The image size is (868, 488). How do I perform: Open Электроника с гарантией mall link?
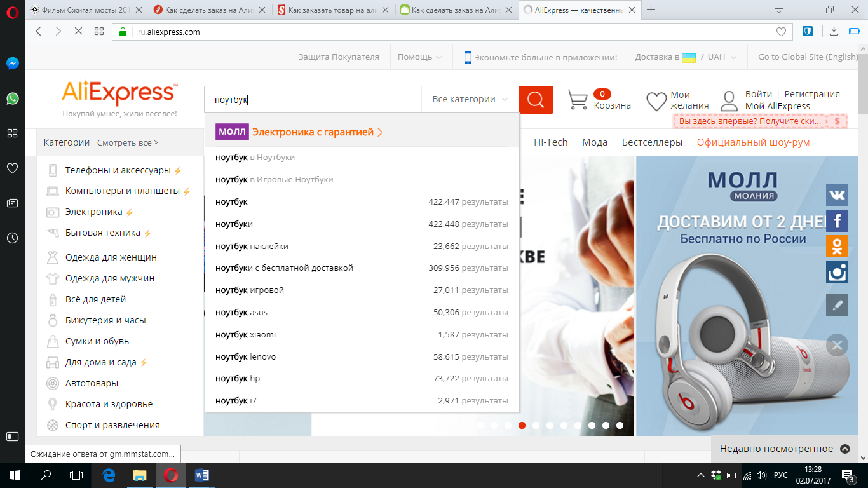tap(299, 132)
